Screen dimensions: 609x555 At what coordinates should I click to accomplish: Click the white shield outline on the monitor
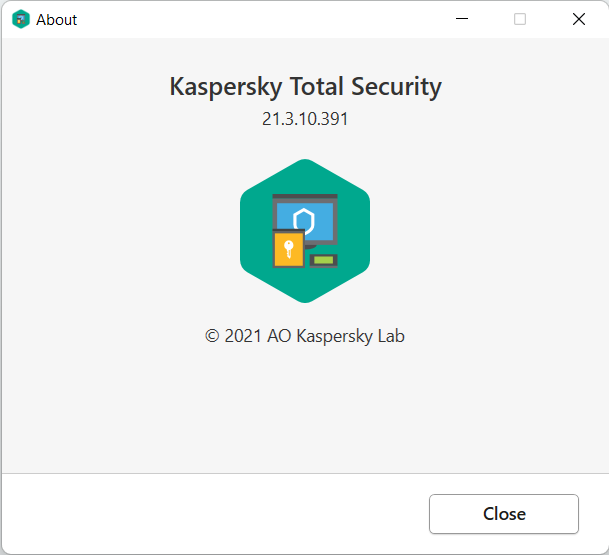(304, 220)
